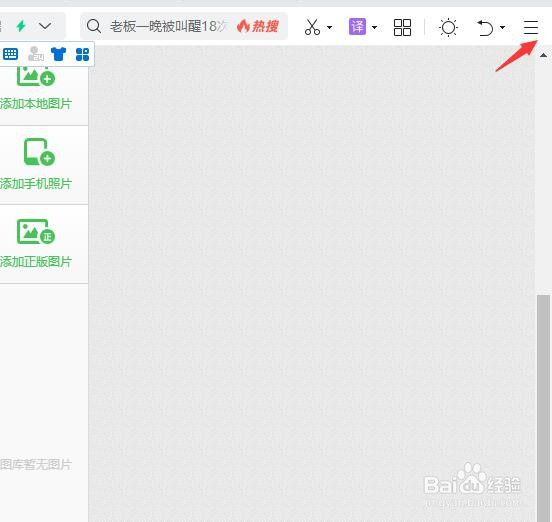The height and width of the screenshot is (522, 552).
Task: Expand the chevron next to lightning icon
Action: [45, 26]
